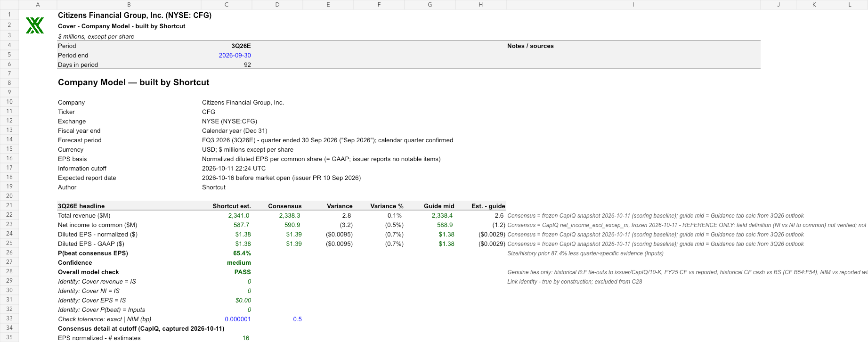Click the Net income guide mid 588.9
The image size is (868, 342).
pyautogui.click(x=445, y=225)
